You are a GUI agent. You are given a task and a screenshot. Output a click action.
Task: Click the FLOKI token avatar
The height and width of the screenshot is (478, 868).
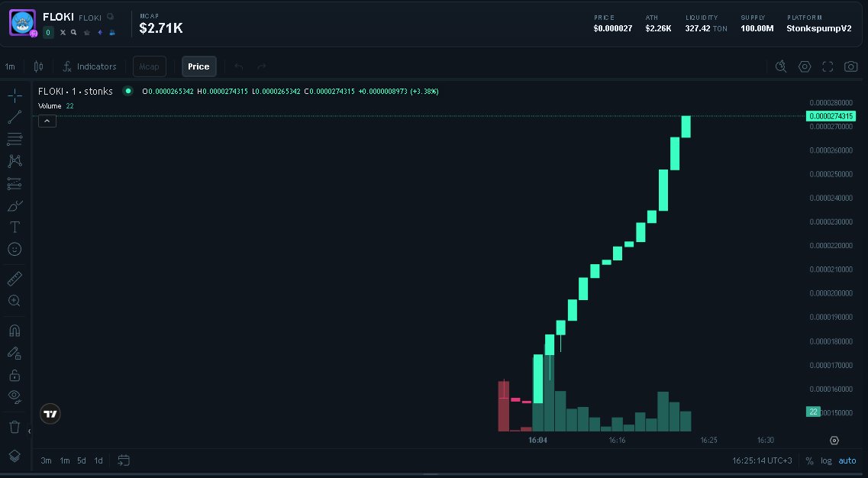23,23
